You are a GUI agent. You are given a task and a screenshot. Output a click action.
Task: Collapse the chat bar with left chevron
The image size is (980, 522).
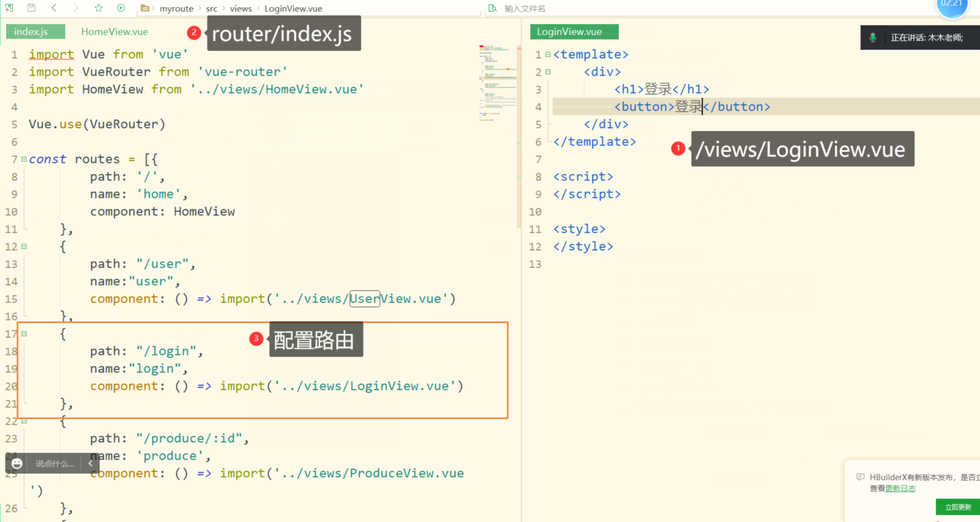(90, 464)
